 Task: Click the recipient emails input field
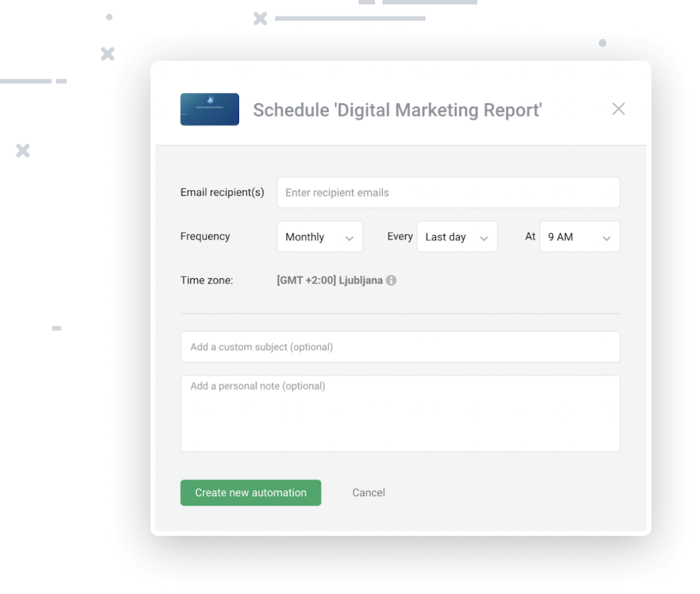coord(448,192)
